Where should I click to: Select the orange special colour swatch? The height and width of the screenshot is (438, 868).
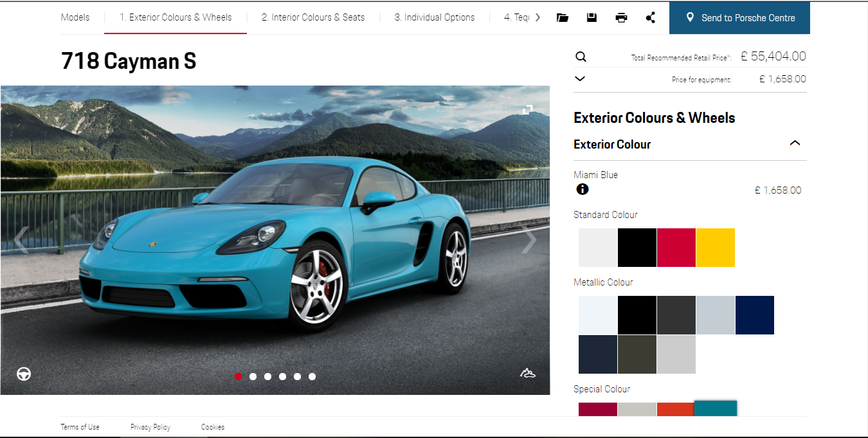click(x=676, y=410)
